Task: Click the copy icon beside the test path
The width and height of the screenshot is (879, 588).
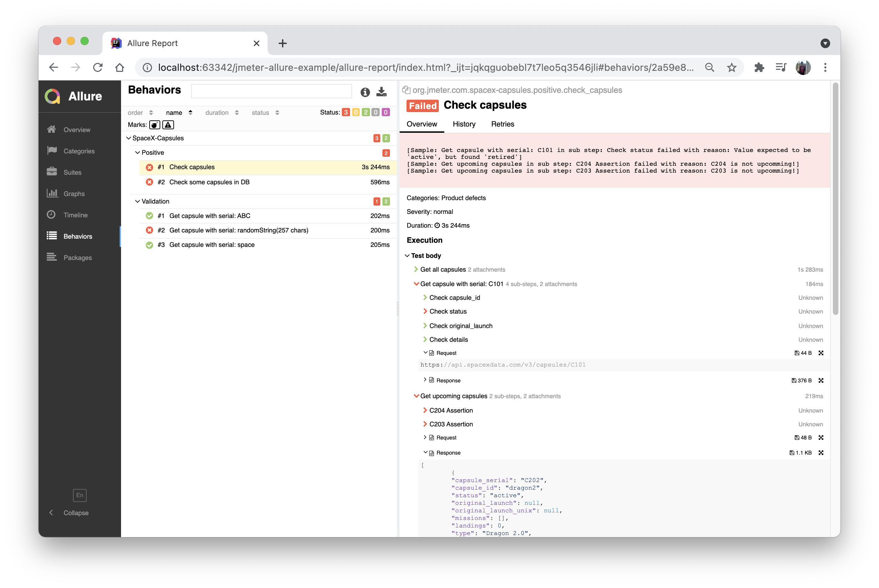Action: click(406, 90)
